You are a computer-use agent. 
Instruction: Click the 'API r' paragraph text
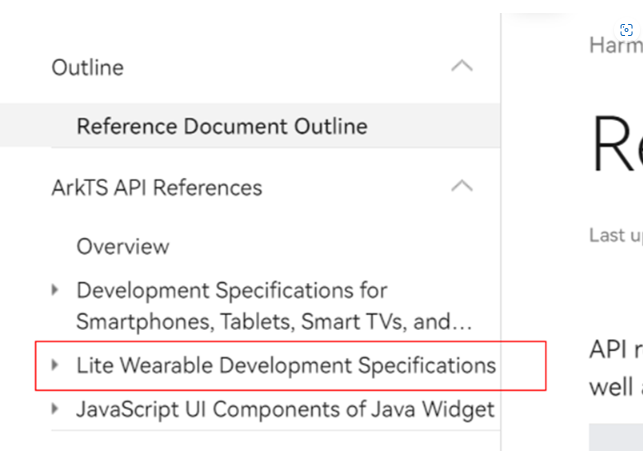click(x=615, y=350)
